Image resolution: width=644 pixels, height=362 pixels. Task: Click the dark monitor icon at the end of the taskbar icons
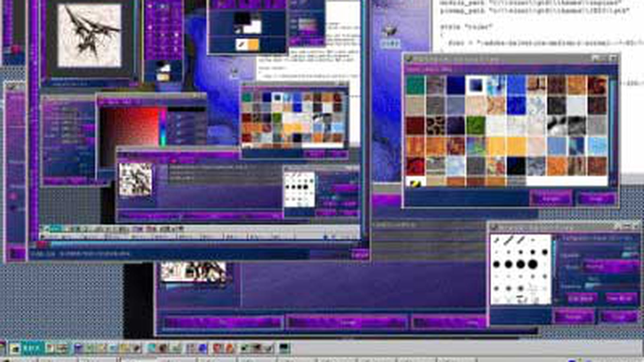pos(284,348)
